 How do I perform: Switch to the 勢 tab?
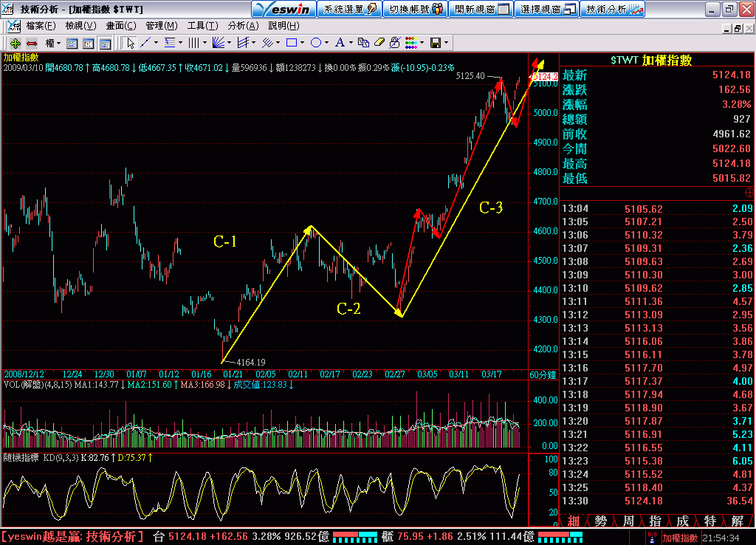tap(600, 521)
